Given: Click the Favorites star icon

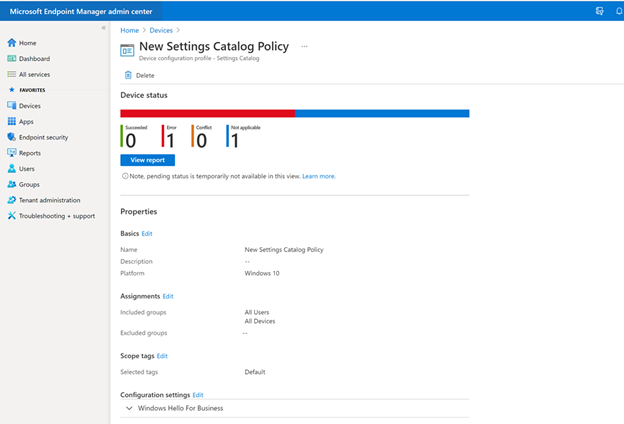Looking at the screenshot, I should [12, 90].
